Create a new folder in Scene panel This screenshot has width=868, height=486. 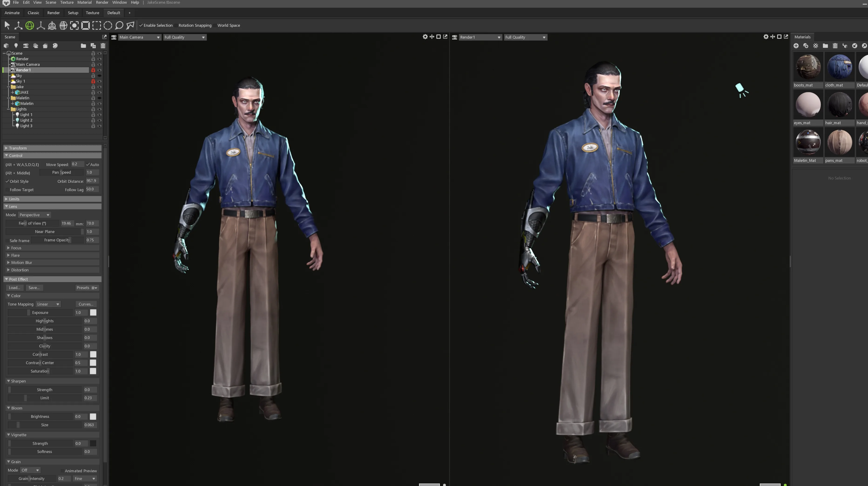click(x=83, y=46)
